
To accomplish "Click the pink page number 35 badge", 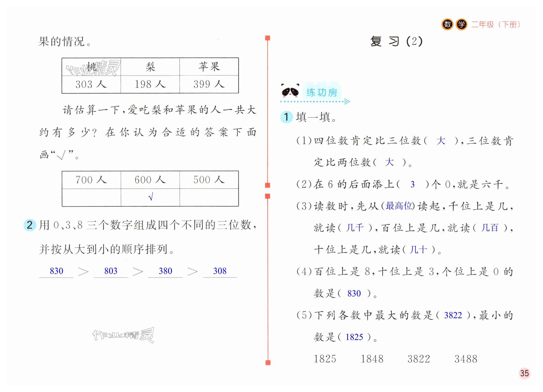I will click(x=524, y=373).
